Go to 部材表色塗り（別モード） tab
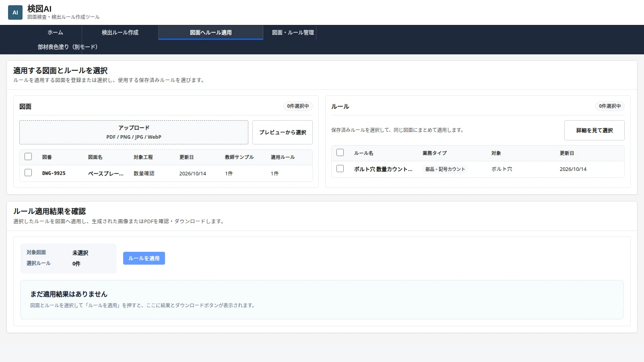The height and width of the screenshot is (362, 644). coord(68,47)
